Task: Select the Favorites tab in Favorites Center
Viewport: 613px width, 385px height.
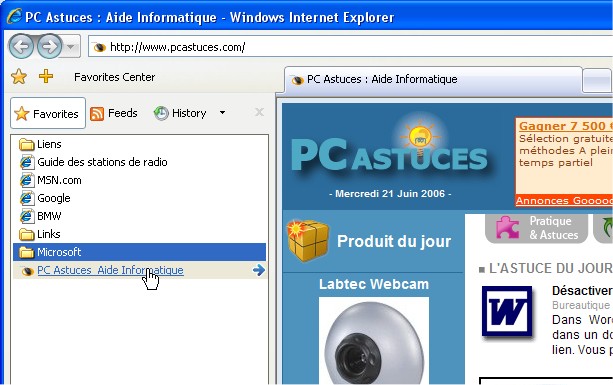Action: [48, 113]
